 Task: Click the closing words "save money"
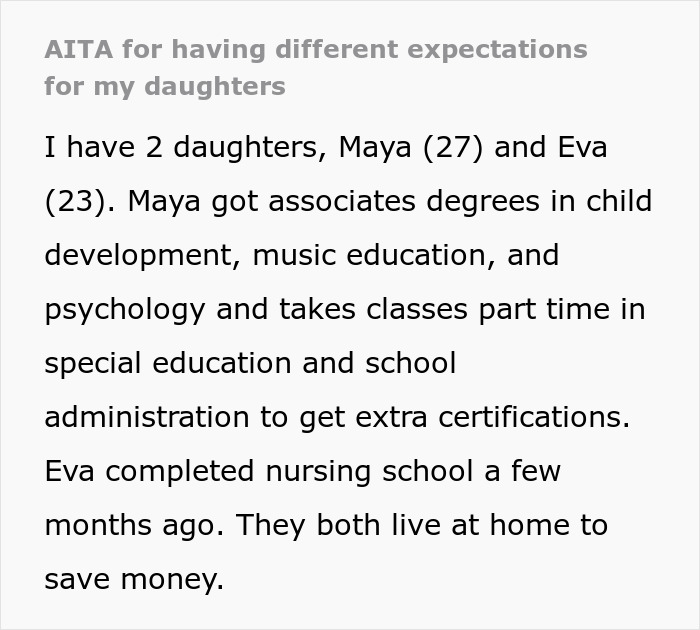point(134,580)
